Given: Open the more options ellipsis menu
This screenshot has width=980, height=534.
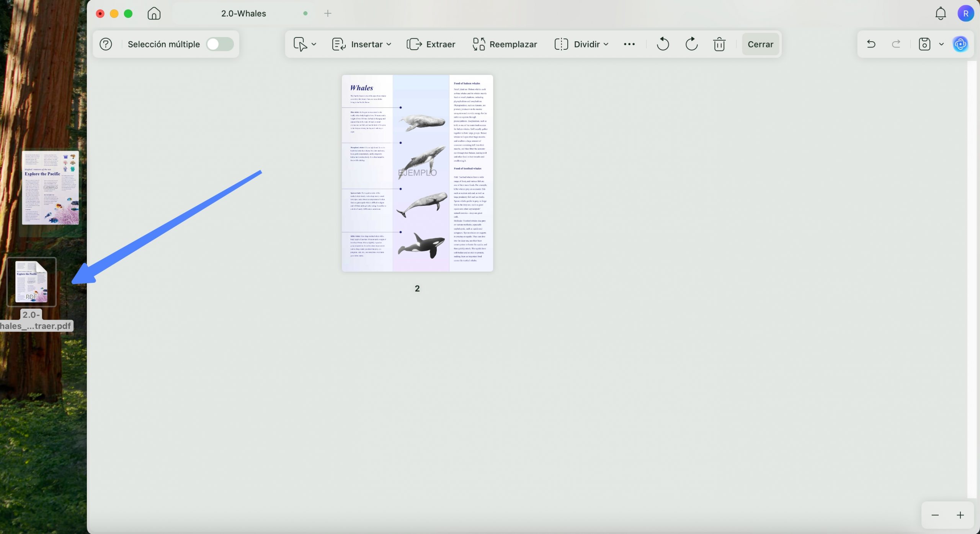Looking at the screenshot, I should (629, 44).
